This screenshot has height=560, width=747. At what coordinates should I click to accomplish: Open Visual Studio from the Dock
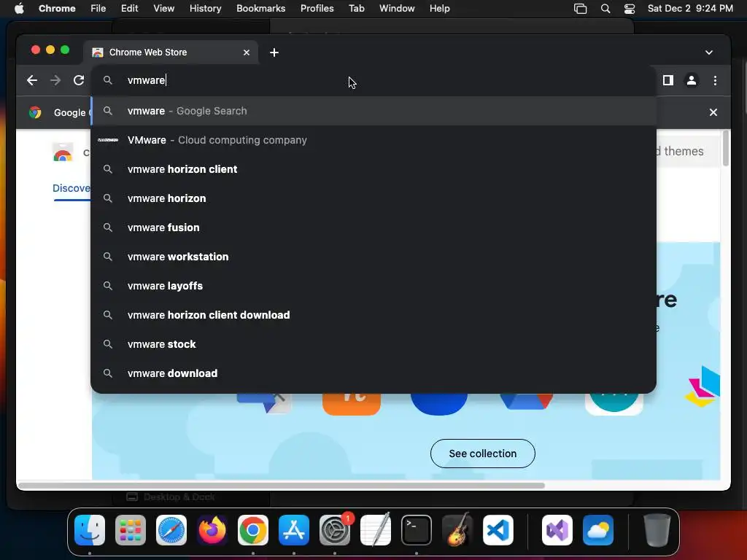tap(557, 530)
